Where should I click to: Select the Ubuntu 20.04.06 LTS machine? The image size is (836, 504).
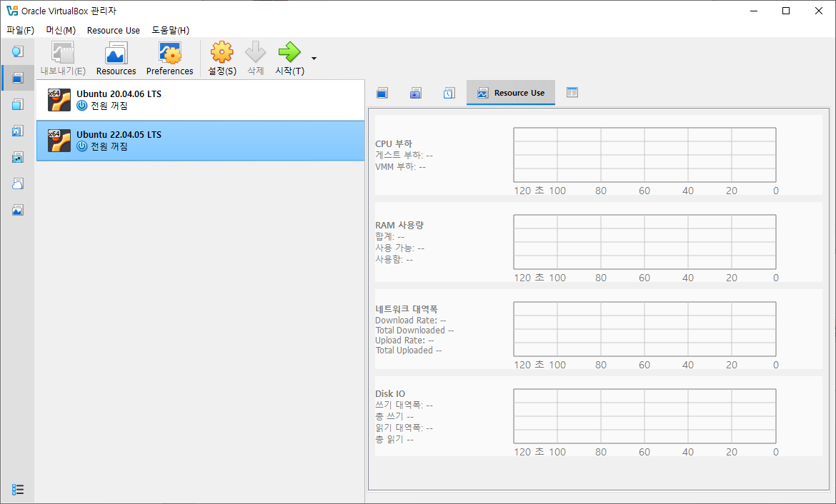[201, 100]
